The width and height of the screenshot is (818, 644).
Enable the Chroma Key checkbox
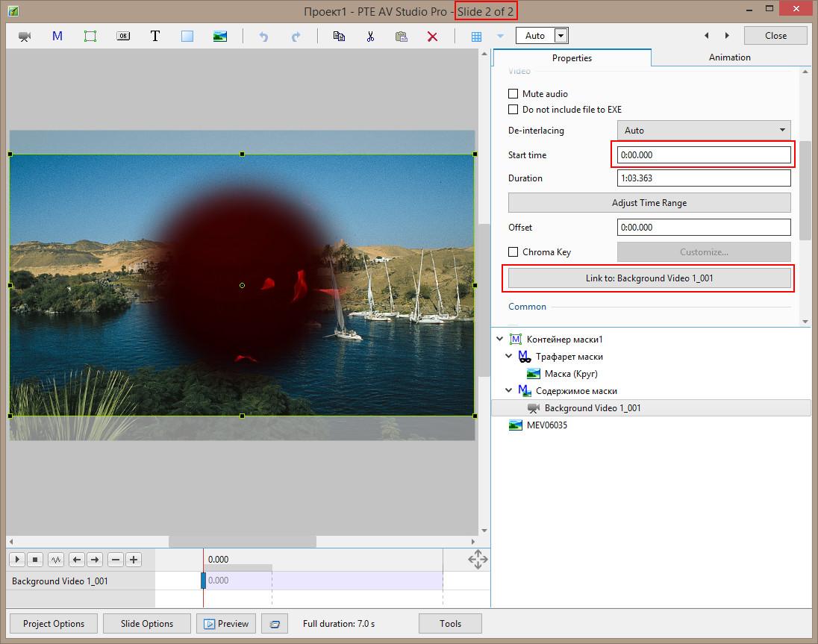(513, 252)
